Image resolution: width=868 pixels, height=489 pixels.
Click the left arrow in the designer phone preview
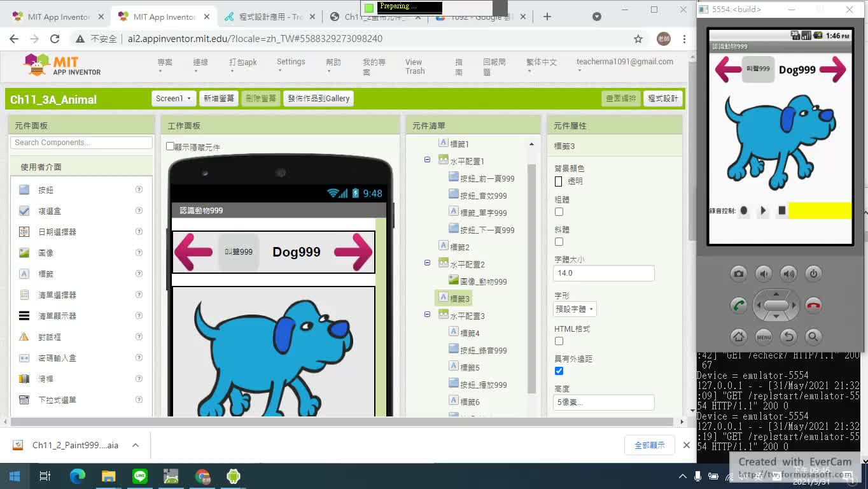click(193, 252)
